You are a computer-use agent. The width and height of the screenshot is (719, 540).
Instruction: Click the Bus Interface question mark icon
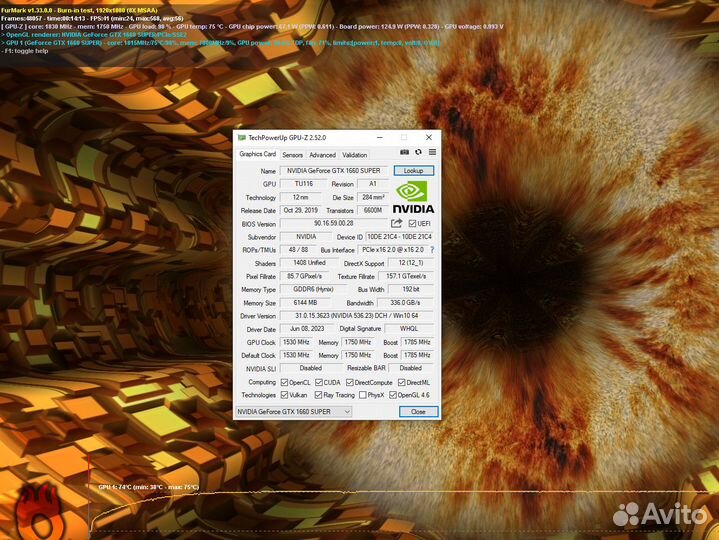(432, 250)
